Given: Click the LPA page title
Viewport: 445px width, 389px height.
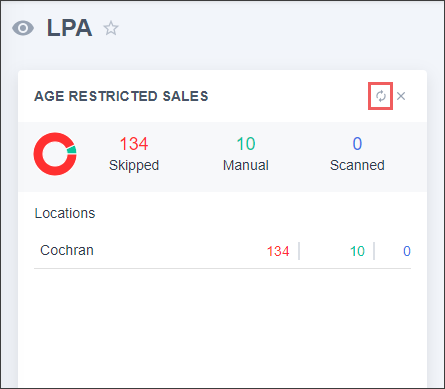Looking at the screenshot, I should pos(69,28).
